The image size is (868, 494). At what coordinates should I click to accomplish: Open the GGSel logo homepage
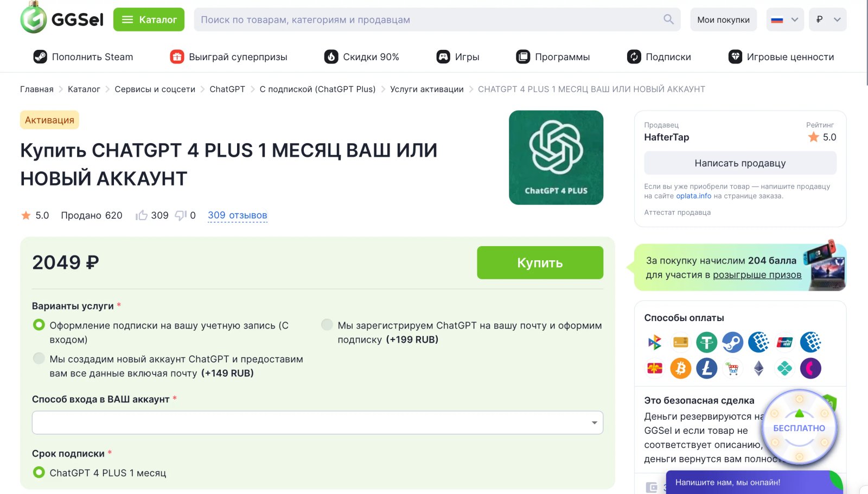[62, 18]
